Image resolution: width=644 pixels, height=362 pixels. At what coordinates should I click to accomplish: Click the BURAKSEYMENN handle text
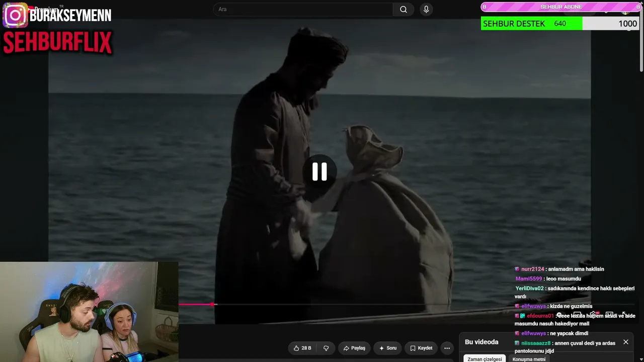coord(70,16)
